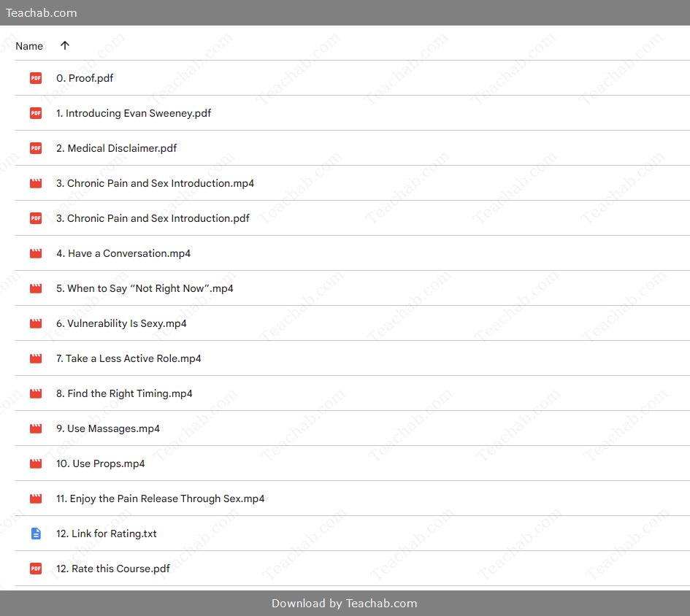Viewport: 690px width, 616px height.
Task: Click video icon for When to Say Not Right Now
Action: [36, 288]
